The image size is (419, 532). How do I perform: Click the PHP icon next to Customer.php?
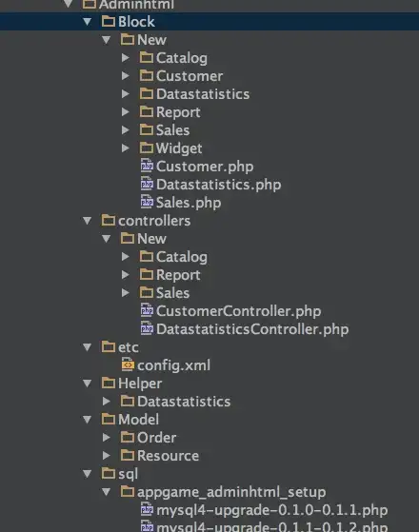point(147,166)
